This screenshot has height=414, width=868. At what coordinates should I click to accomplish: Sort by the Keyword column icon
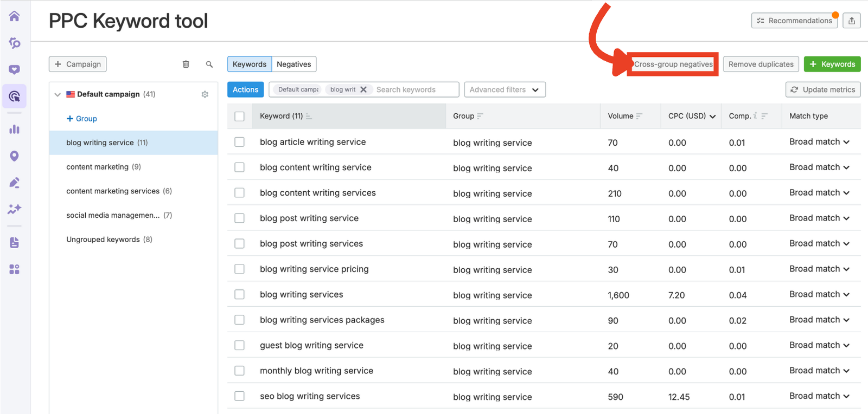coord(309,116)
